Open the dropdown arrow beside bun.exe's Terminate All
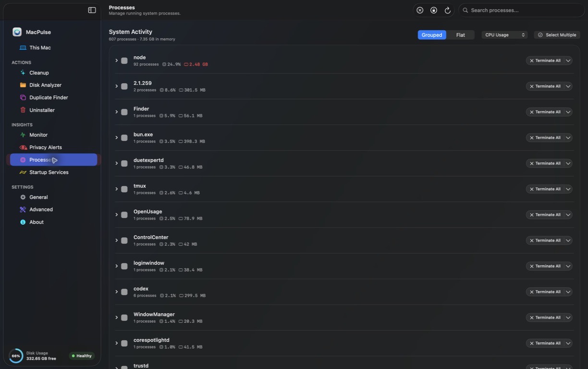Image resolution: width=588 pixels, height=369 pixels. point(568,138)
